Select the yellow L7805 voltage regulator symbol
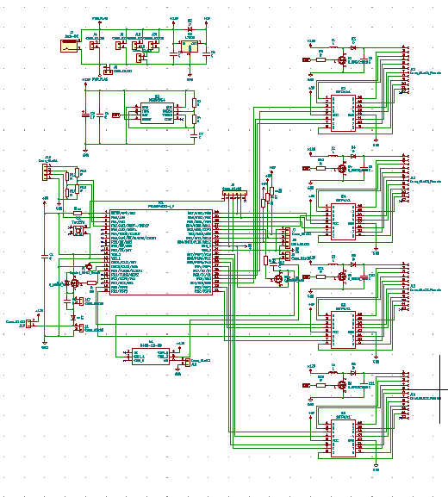 pos(190,47)
